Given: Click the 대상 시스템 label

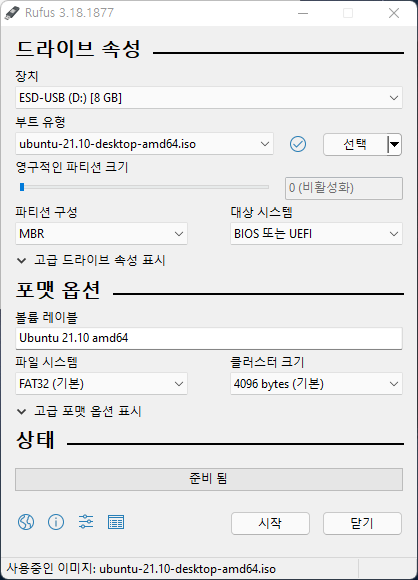Looking at the screenshot, I should pos(262,212).
